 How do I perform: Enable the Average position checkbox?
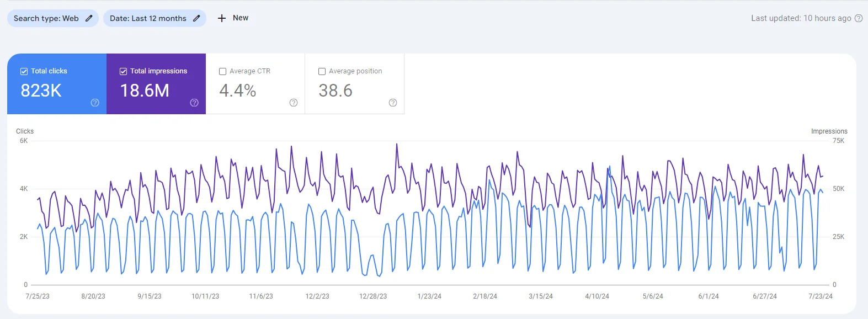[322, 71]
